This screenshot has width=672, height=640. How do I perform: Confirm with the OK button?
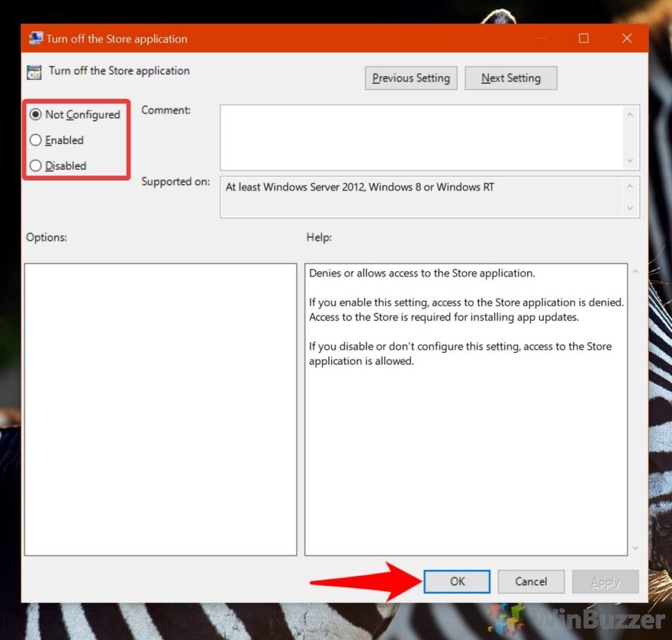[457, 581]
